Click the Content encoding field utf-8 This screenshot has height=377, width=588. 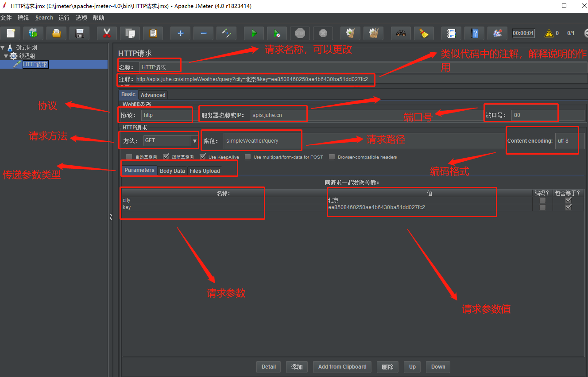tap(570, 141)
